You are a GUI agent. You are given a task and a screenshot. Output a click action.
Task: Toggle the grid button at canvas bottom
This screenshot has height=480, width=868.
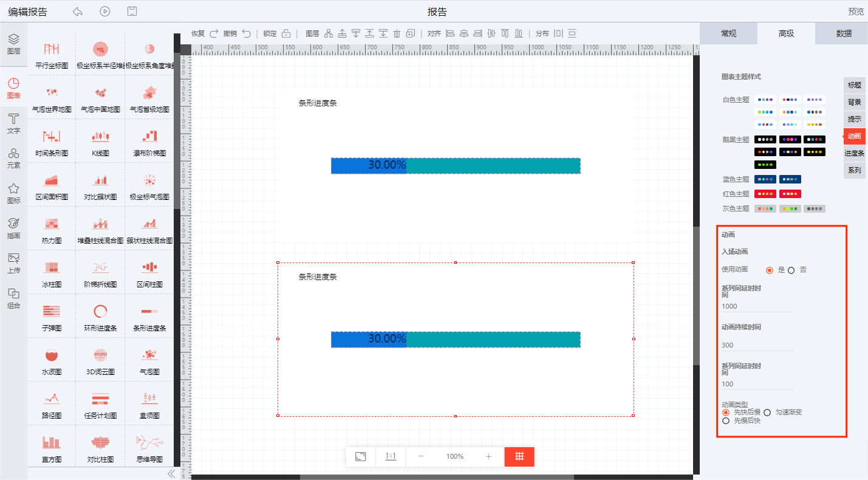[x=519, y=456]
